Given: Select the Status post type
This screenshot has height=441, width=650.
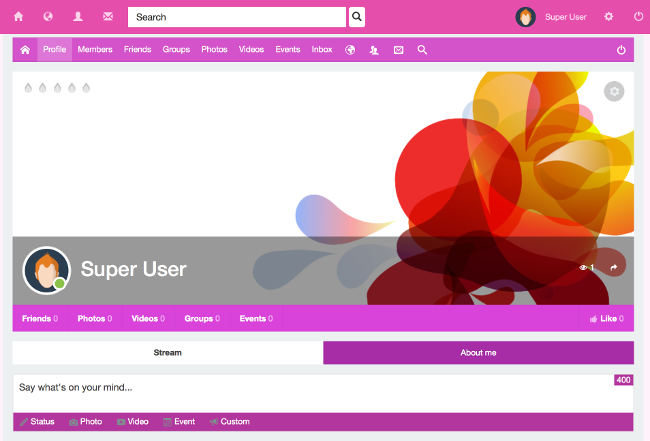Looking at the screenshot, I should tap(37, 422).
